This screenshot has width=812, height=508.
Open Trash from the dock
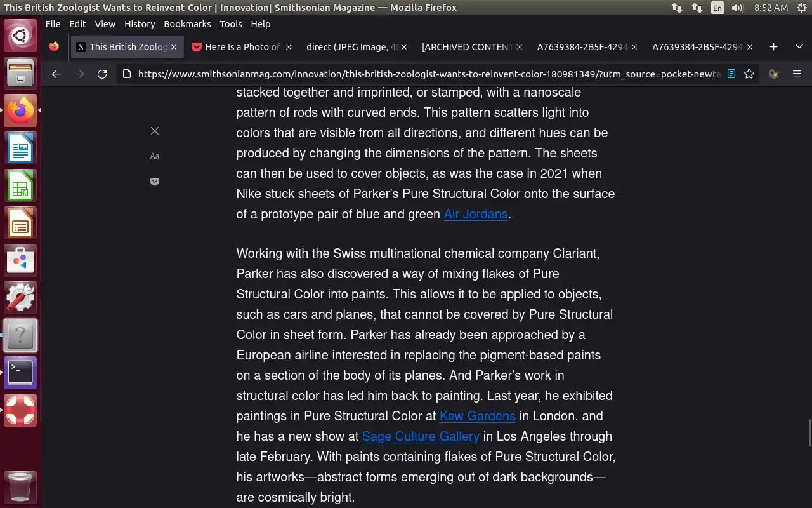click(20, 488)
